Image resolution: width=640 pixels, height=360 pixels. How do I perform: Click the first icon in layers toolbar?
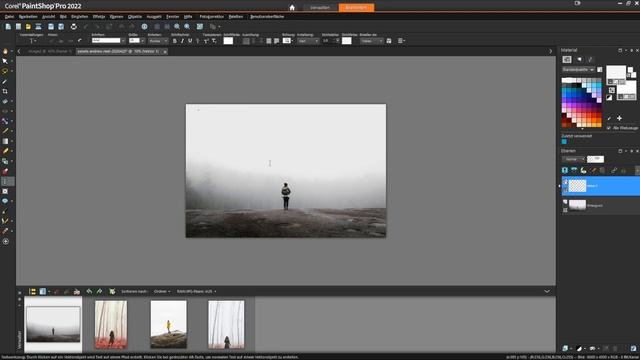tap(565, 170)
